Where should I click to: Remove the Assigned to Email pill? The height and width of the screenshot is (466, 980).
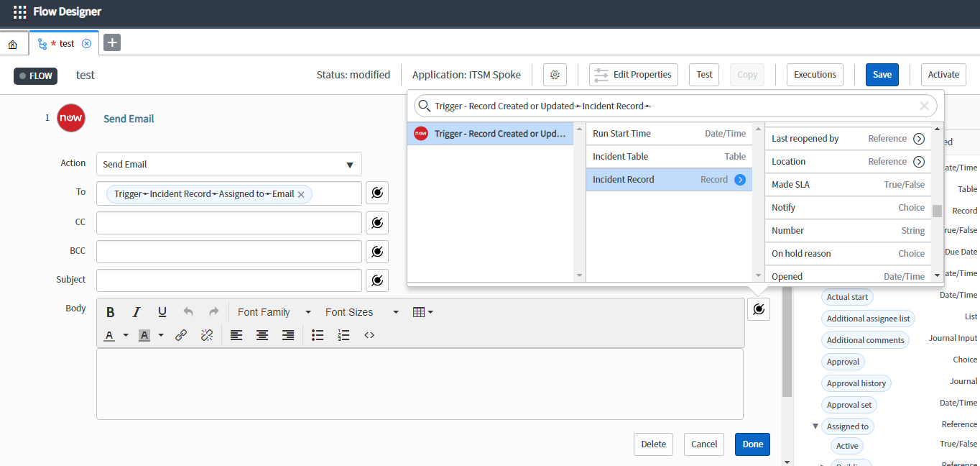[301, 194]
